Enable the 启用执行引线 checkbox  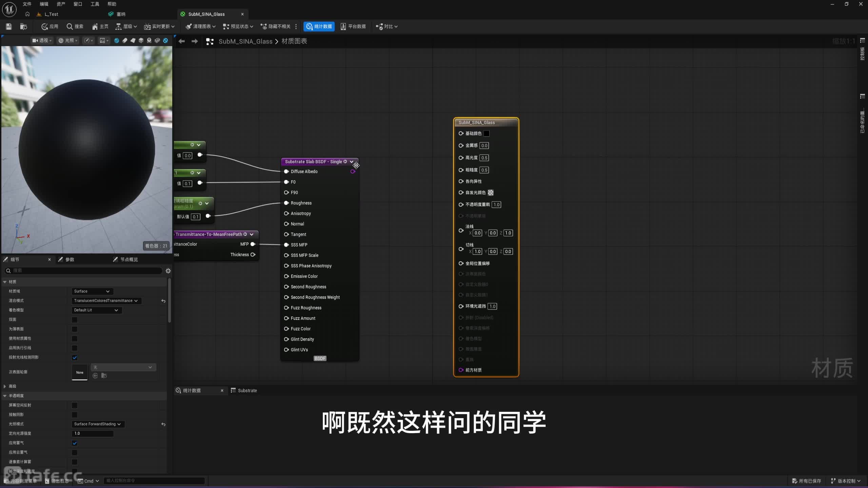click(x=75, y=348)
